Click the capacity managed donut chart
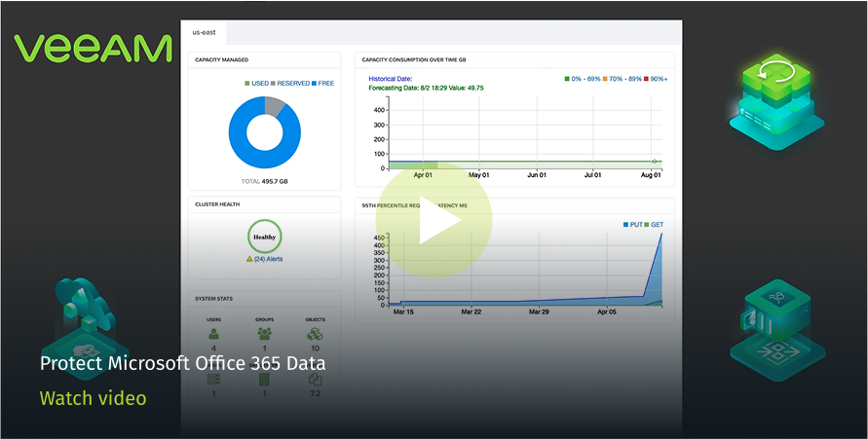The image size is (868, 439). 265,132
